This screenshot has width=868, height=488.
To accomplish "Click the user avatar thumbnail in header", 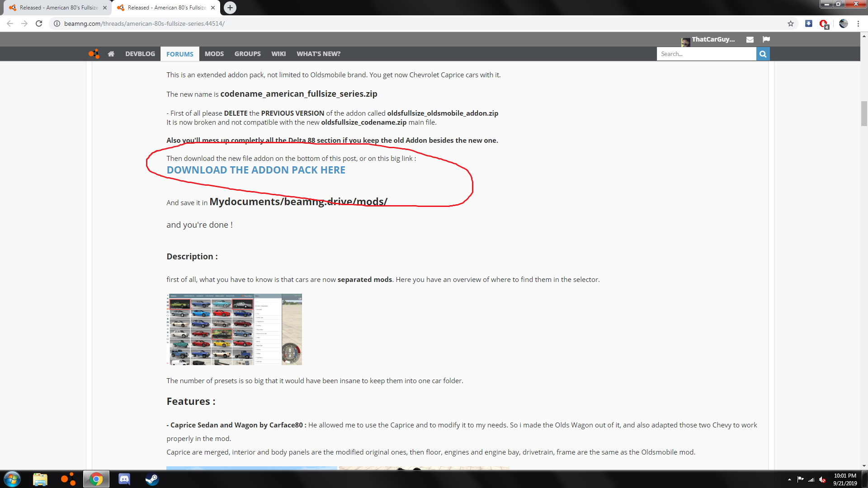I will (x=685, y=42).
